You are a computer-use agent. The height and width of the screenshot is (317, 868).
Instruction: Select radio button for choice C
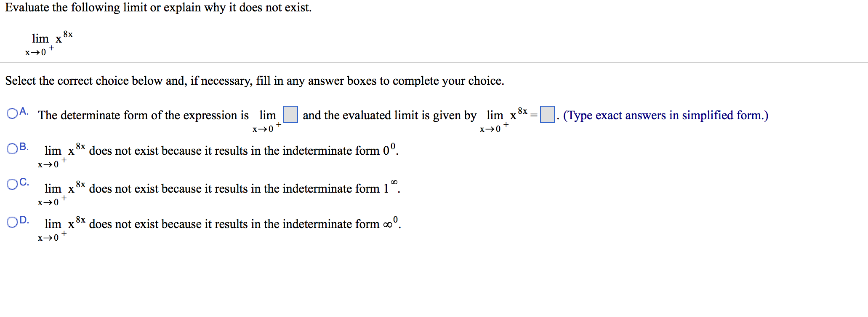pos(12,184)
